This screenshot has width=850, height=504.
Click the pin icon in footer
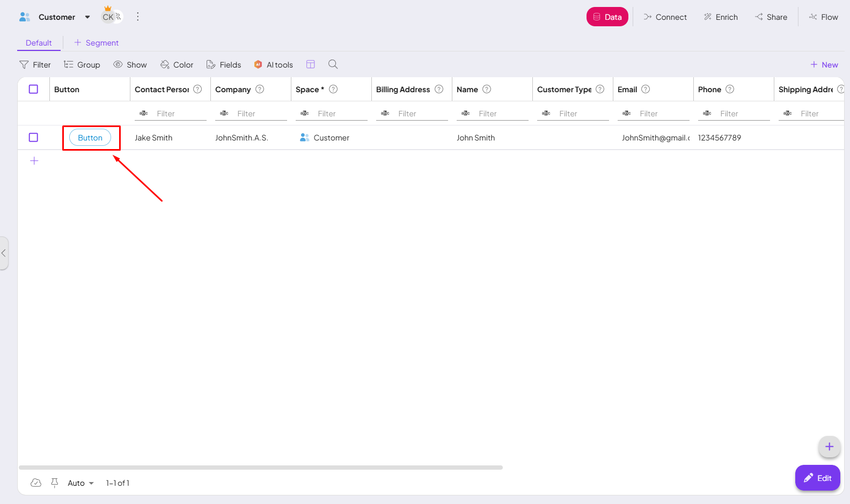coord(54,483)
